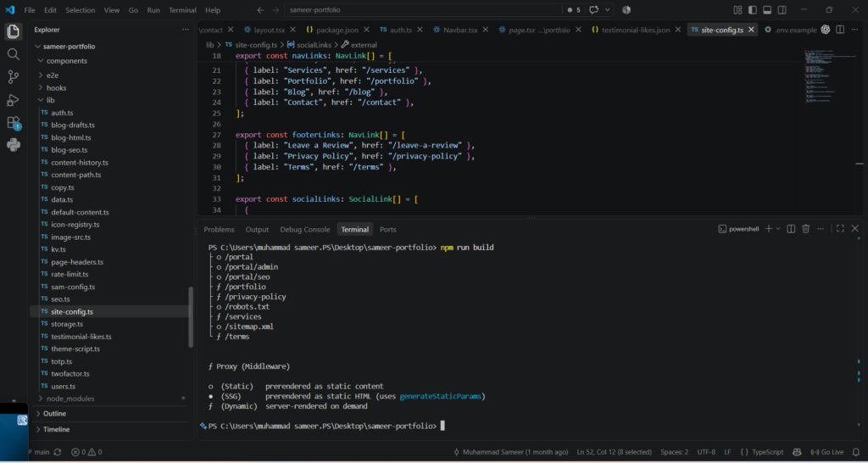This screenshot has width=868, height=463.
Task: Click the main branch indicator
Action: point(39,452)
